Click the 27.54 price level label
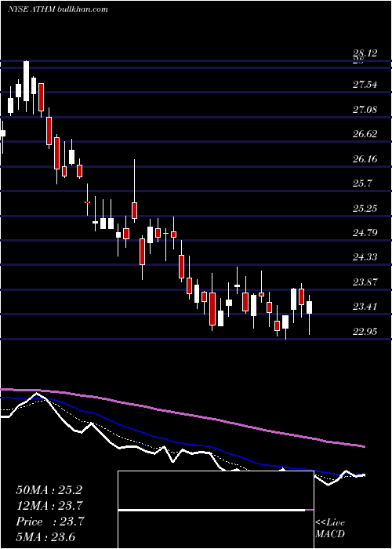The height and width of the screenshot is (549, 392). [x=365, y=85]
